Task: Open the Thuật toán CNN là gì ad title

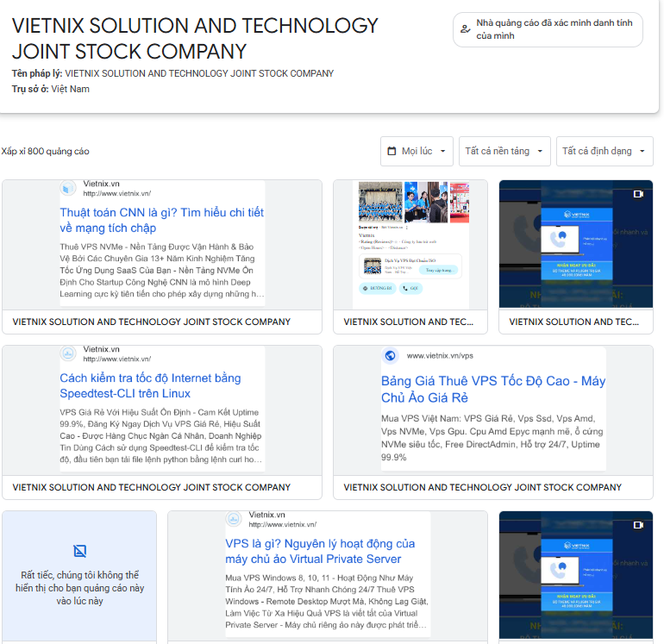Action: tap(162, 220)
